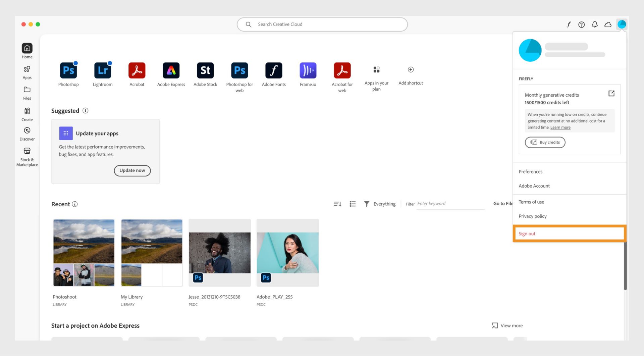Toggle the filter icon near Recent files
644x356 pixels.
pos(367,204)
